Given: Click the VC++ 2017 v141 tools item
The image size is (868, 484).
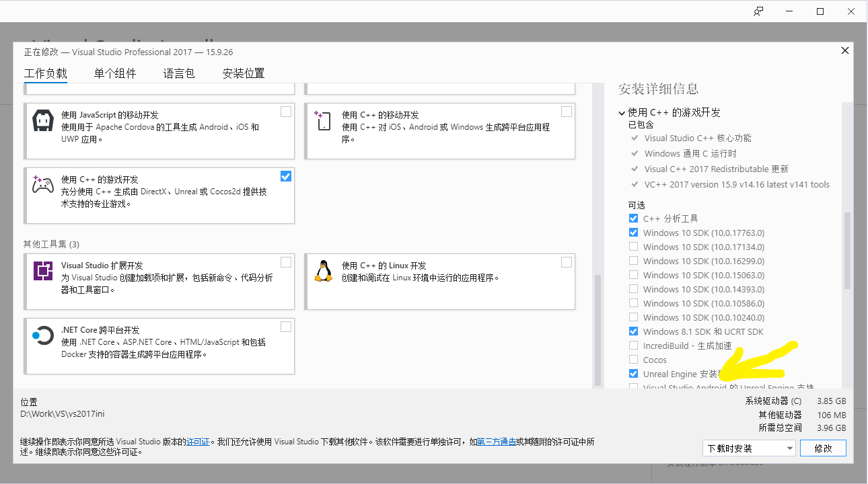Looking at the screenshot, I should point(737,184).
